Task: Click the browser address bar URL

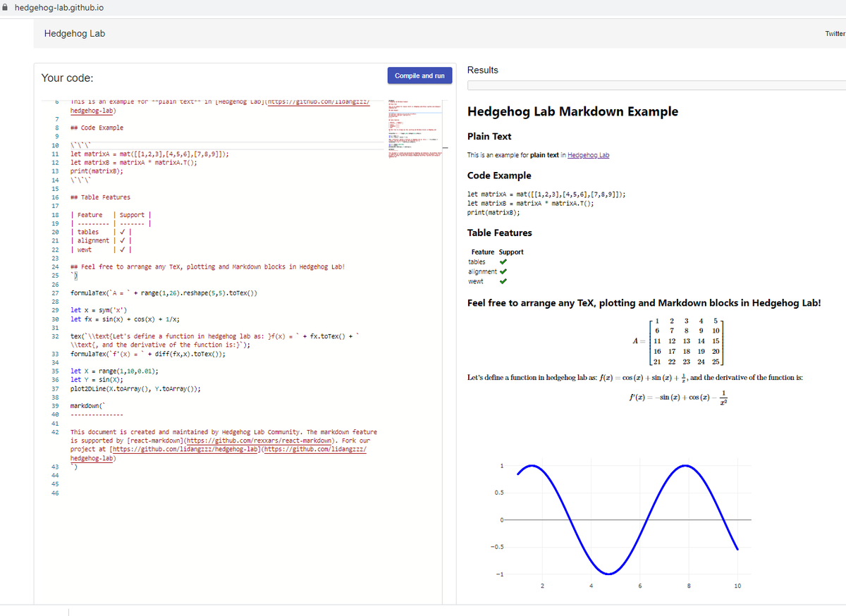Action: tap(59, 7)
